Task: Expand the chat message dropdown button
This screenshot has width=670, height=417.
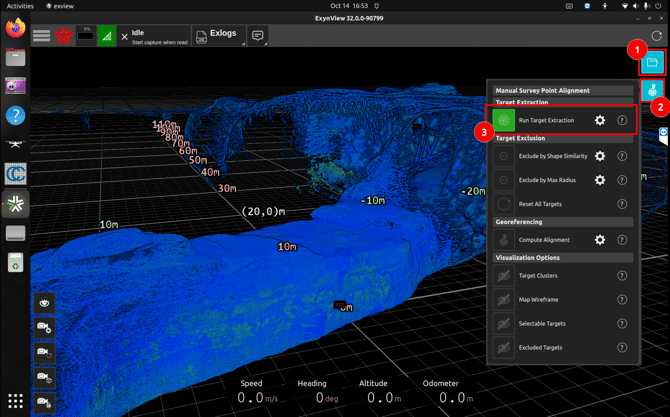Action: 258,36
